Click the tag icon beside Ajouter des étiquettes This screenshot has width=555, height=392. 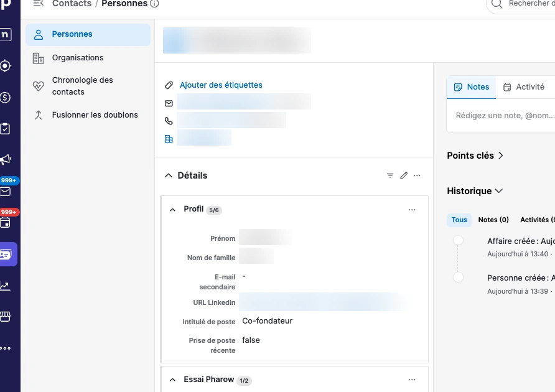[169, 85]
